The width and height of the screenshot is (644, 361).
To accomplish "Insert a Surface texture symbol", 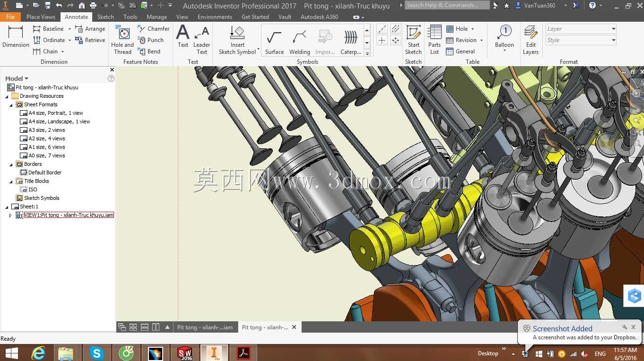I will click(x=274, y=42).
